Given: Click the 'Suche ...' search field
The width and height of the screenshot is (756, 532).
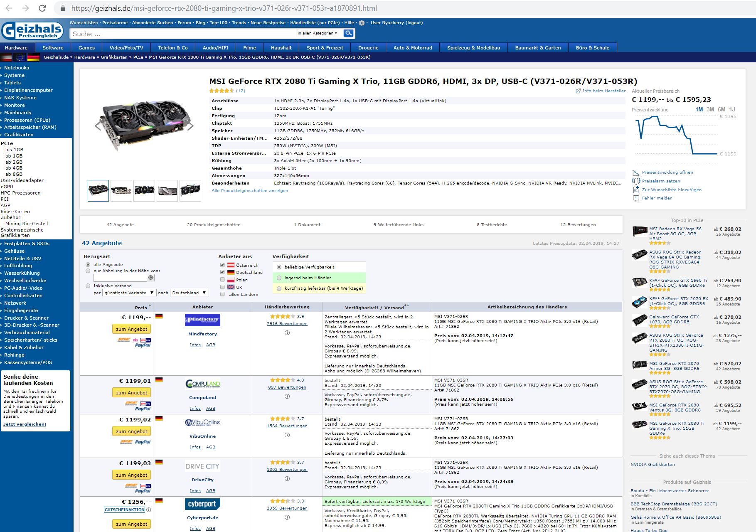Looking at the screenshot, I should (x=183, y=34).
